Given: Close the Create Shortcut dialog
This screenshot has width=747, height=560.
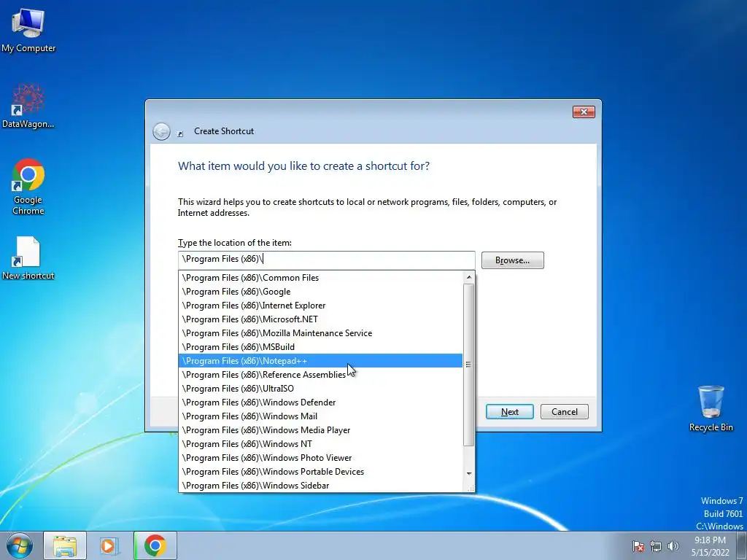Looking at the screenshot, I should pyautogui.click(x=584, y=112).
